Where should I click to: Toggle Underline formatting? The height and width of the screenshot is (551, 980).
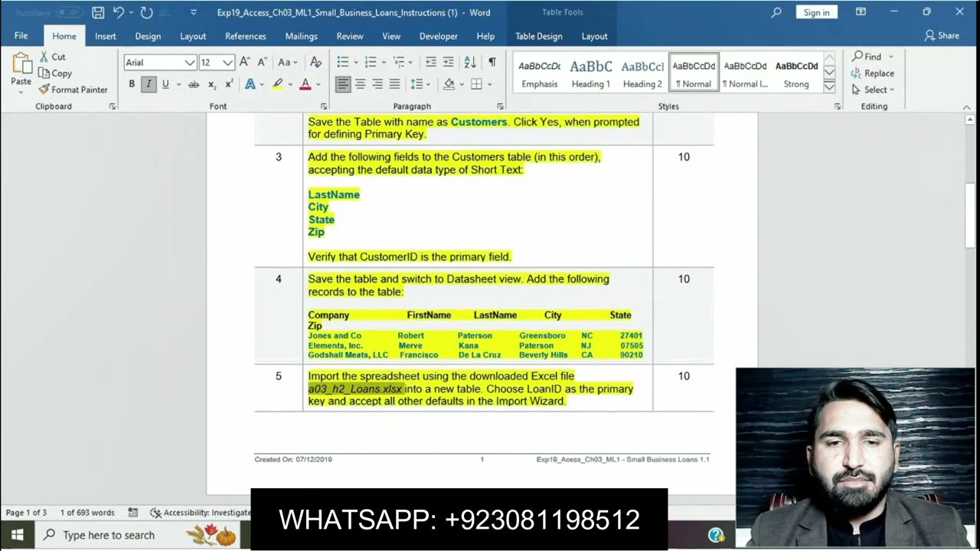165,84
